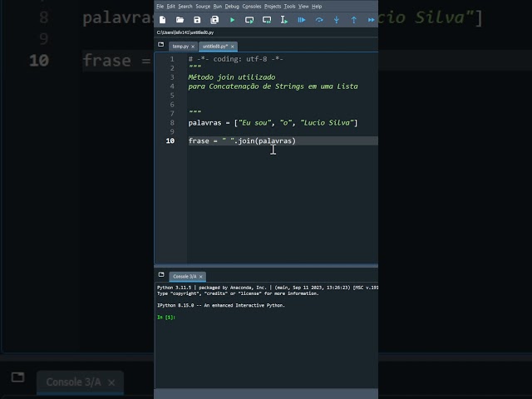
Task: Place cursor in 'palavras' list line
Action: pos(273,123)
